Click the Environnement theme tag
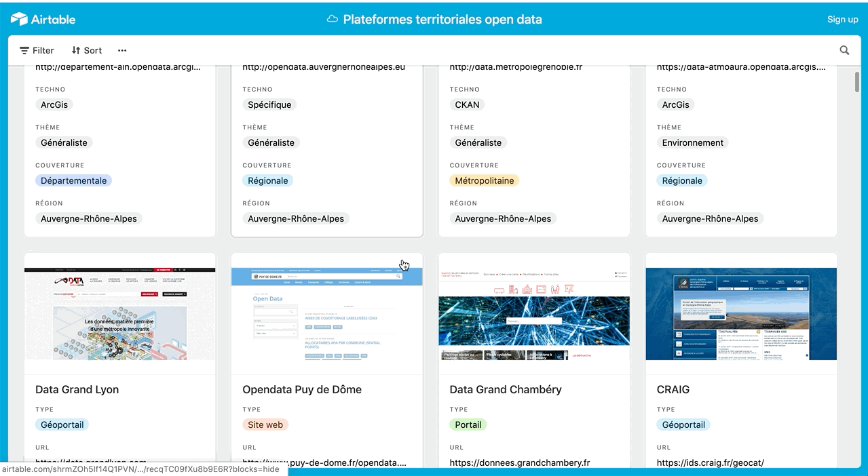This screenshot has height=476, width=868. 692,142
